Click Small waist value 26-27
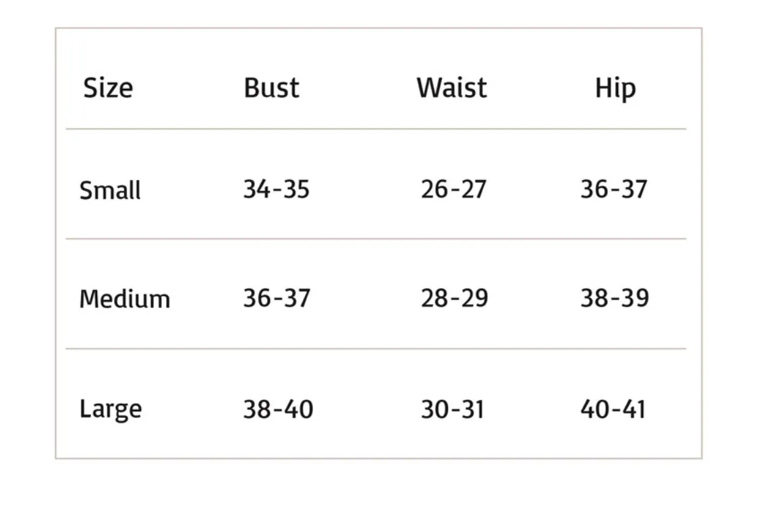Viewport: 759px width, 532px height. (x=453, y=189)
